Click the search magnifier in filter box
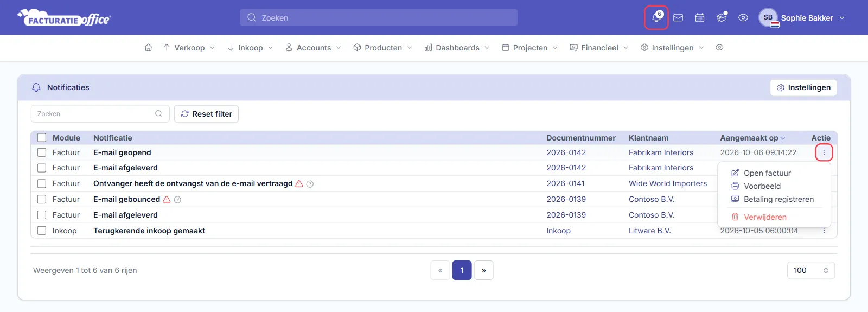868x312 pixels. point(159,114)
